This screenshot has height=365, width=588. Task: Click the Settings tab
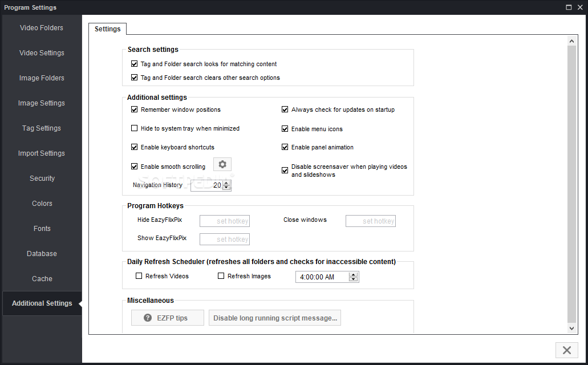(108, 29)
